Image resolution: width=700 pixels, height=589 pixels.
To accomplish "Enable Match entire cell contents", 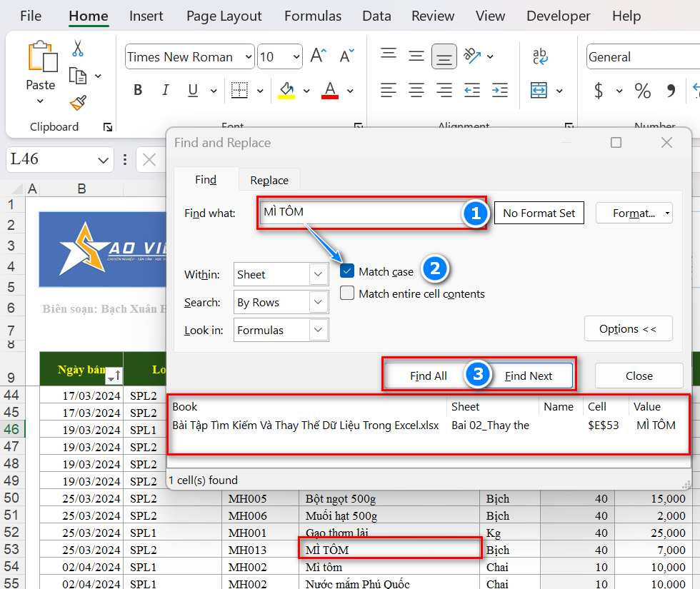I will (x=347, y=293).
